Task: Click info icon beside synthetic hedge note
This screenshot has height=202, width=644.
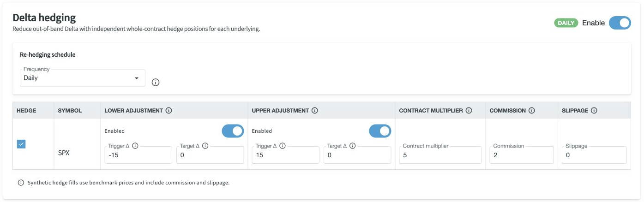Action: (21, 183)
